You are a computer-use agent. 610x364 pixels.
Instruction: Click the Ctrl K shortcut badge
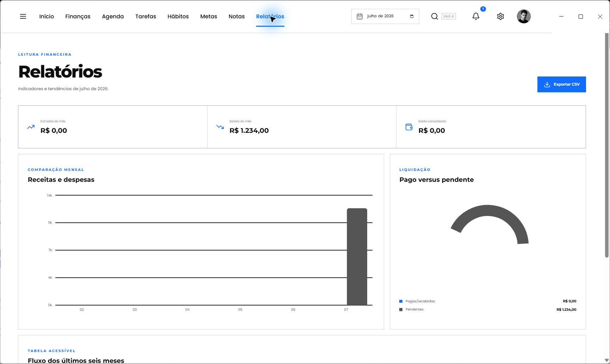[x=449, y=17]
